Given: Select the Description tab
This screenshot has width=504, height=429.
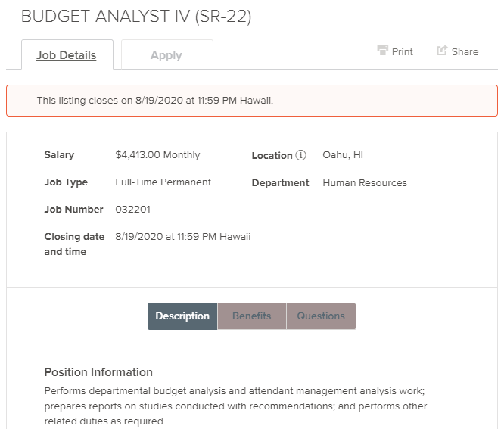Looking at the screenshot, I should 182,316.
